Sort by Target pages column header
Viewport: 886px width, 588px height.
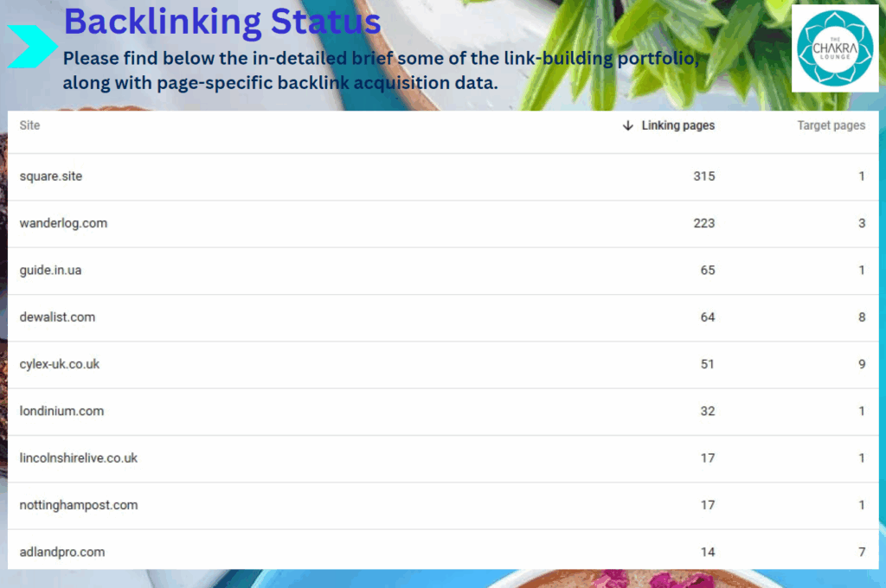click(831, 125)
